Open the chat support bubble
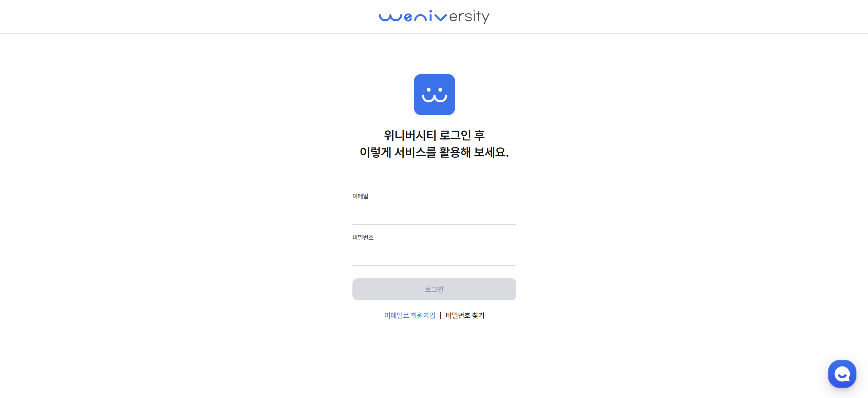The width and height of the screenshot is (868, 398). [x=842, y=374]
